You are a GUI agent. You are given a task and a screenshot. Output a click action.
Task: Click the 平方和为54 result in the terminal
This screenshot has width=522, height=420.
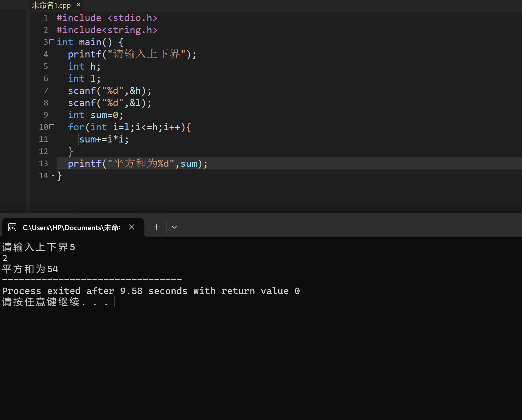30,269
